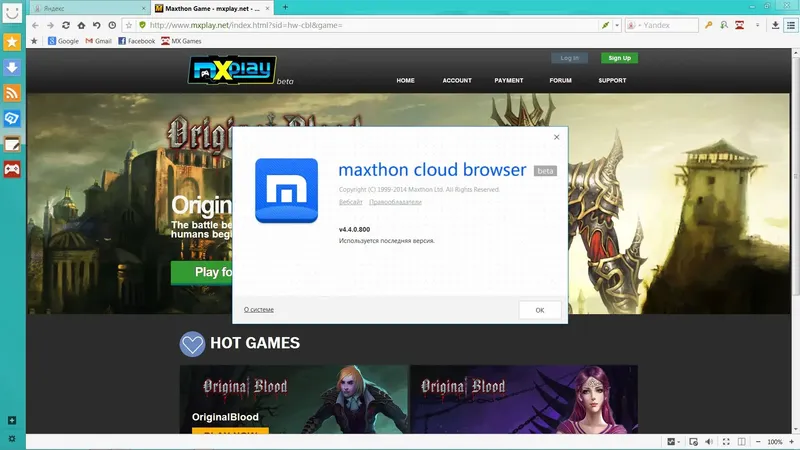Open the Gmail bookmark
Viewport: 800px width, 450px height.
coord(98,41)
